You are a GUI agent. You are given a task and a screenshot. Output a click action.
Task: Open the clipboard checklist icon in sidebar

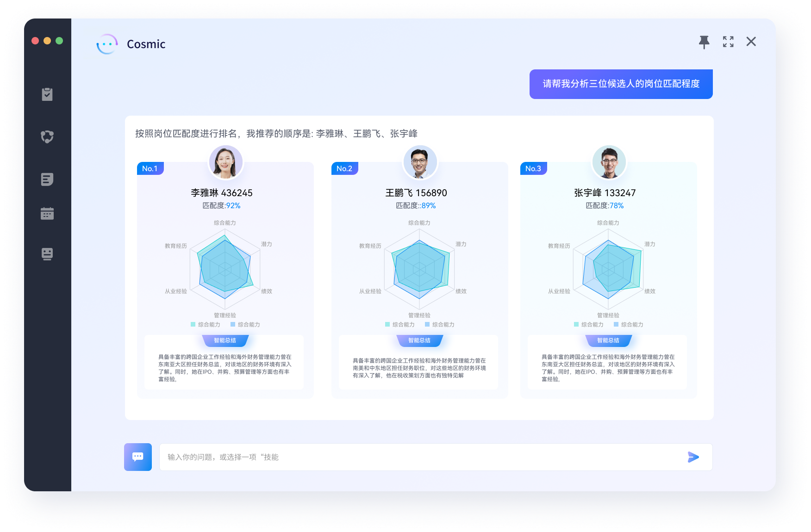[47, 94]
